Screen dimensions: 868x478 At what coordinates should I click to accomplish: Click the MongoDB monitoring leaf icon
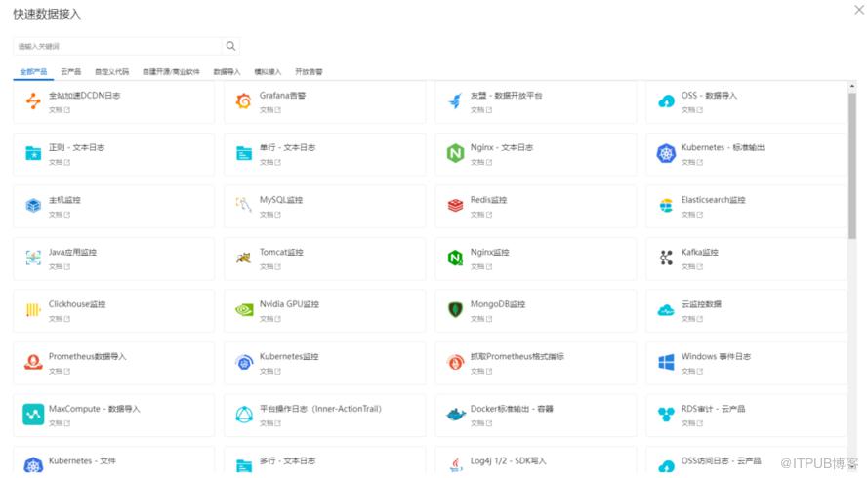[455, 310]
